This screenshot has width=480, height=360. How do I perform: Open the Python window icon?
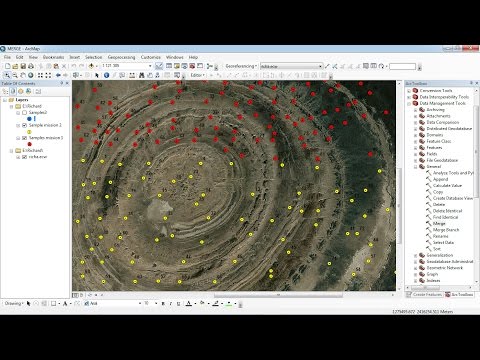pyautogui.click(x=200, y=66)
